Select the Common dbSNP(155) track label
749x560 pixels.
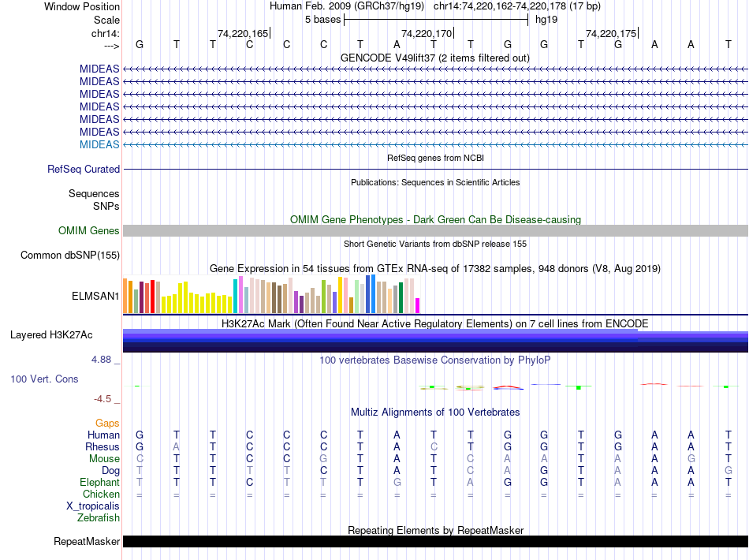70,255
